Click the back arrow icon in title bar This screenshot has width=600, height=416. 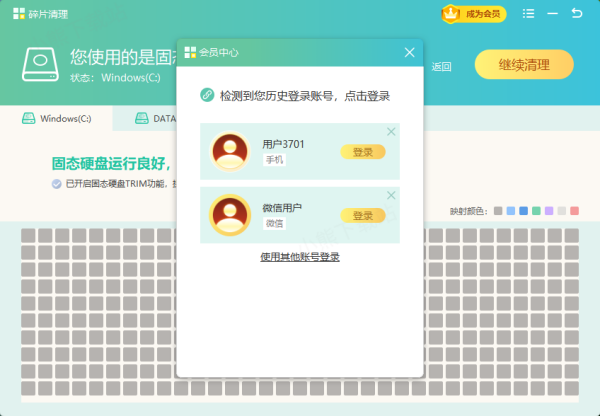coord(577,13)
